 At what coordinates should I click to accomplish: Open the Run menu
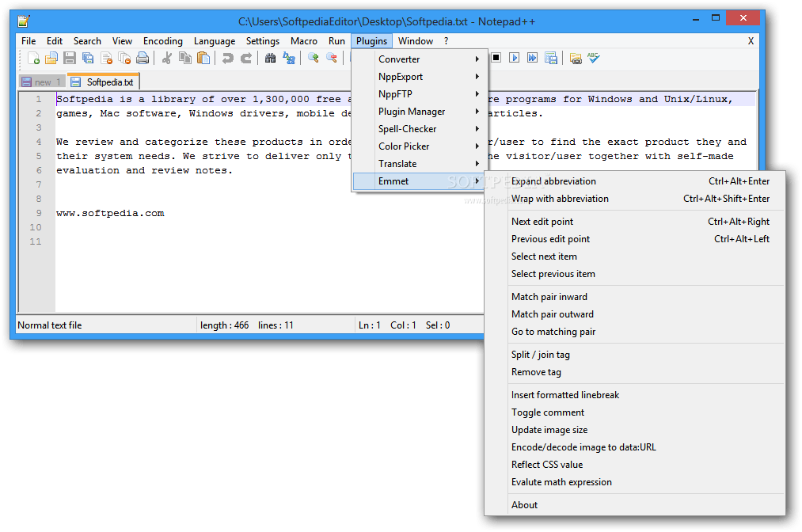coord(336,41)
